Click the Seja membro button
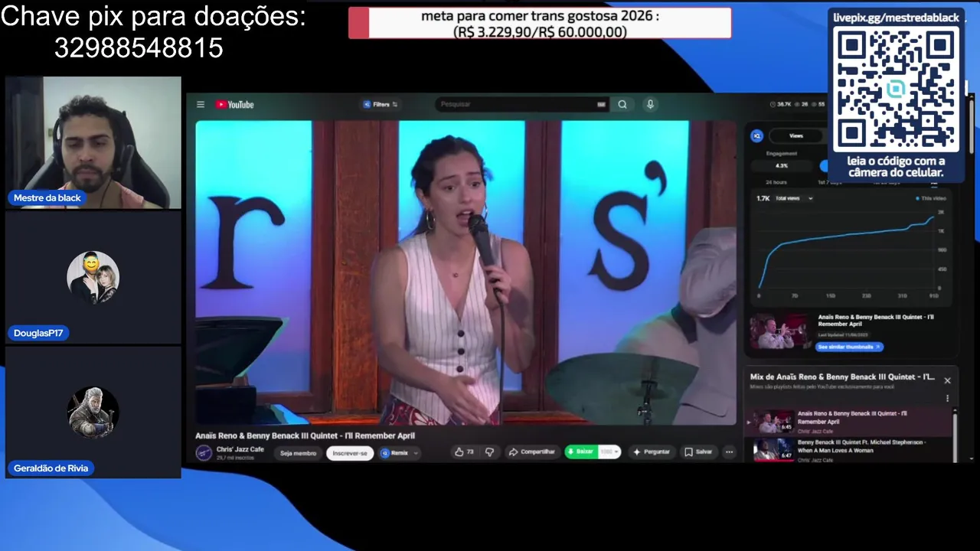 pyautogui.click(x=298, y=453)
